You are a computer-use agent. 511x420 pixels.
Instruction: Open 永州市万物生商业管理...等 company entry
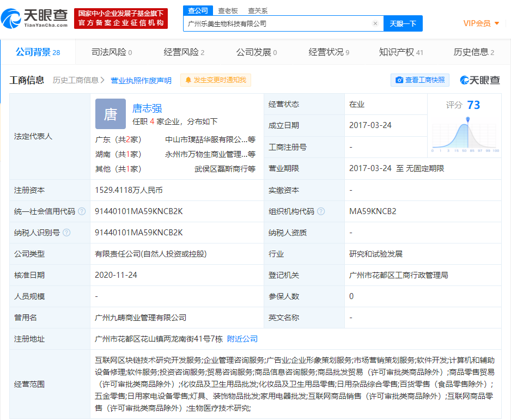tap(210, 154)
